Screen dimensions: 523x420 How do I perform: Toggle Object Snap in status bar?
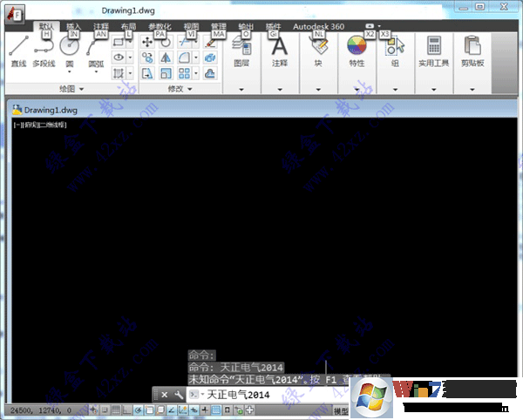pyautogui.click(x=149, y=410)
